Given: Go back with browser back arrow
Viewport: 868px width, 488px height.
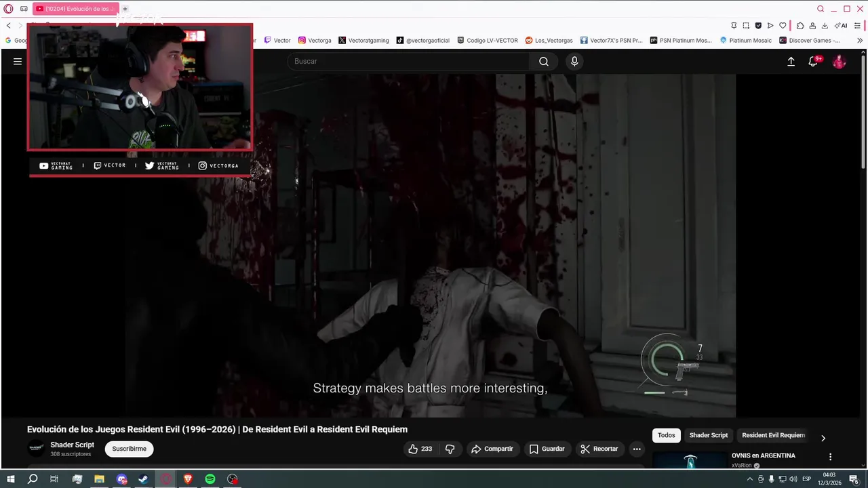Looking at the screenshot, I should coord(8,26).
